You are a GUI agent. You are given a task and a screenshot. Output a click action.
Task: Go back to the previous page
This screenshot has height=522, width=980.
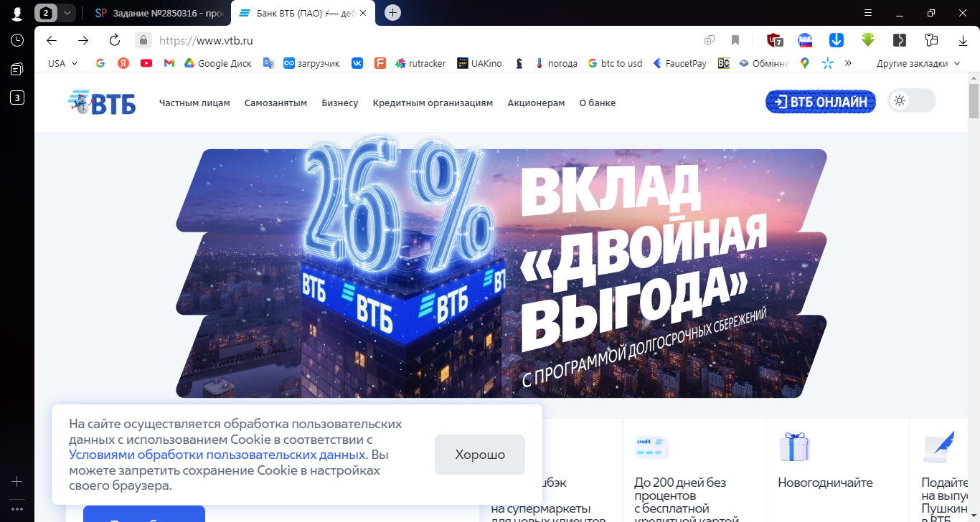tap(52, 40)
